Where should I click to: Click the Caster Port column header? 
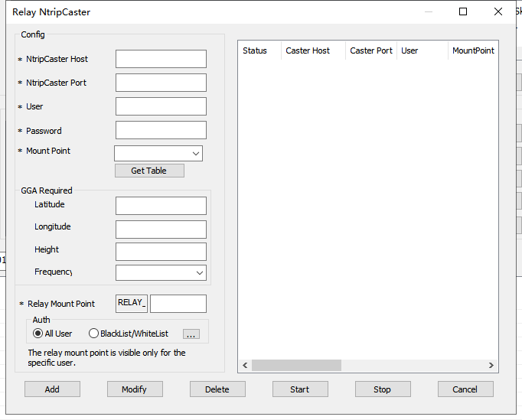(x=371, y=50)
